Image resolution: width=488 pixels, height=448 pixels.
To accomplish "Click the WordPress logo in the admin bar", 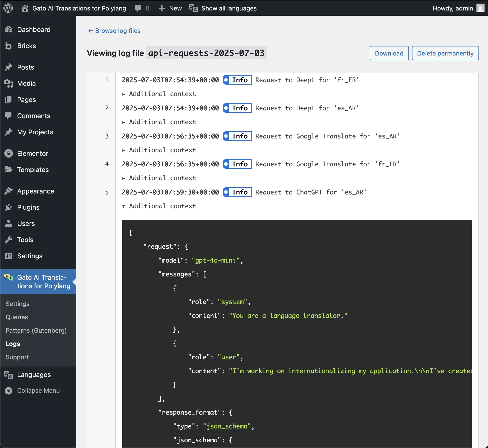I will click(8, 8).
